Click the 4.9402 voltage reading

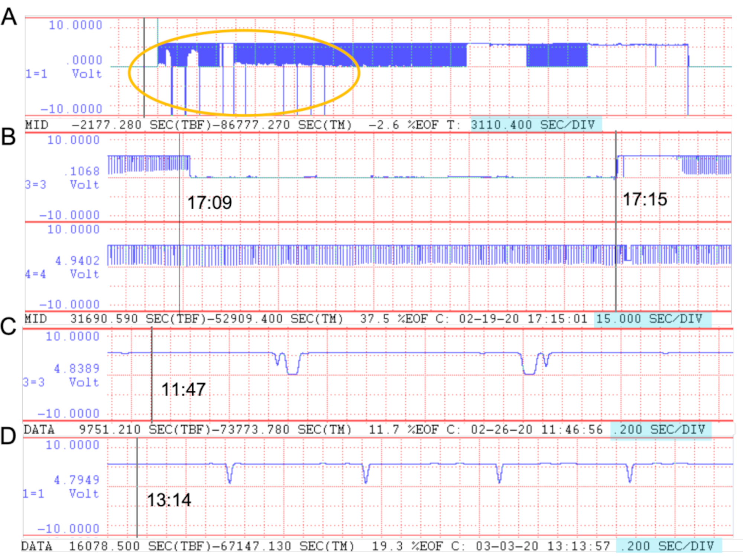tap(77, 261)
